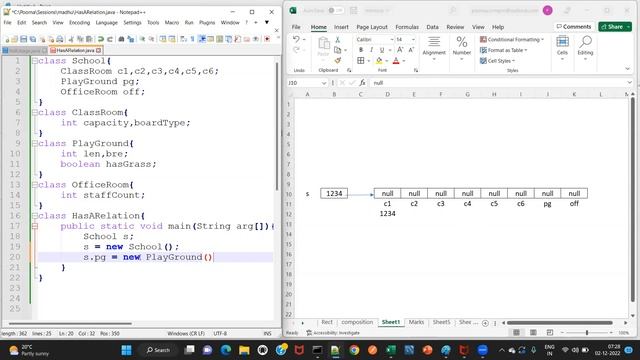Click the Bold button in Excel ribbon
This screenshot has height=360, width=640.
click(x=361, y=50)
